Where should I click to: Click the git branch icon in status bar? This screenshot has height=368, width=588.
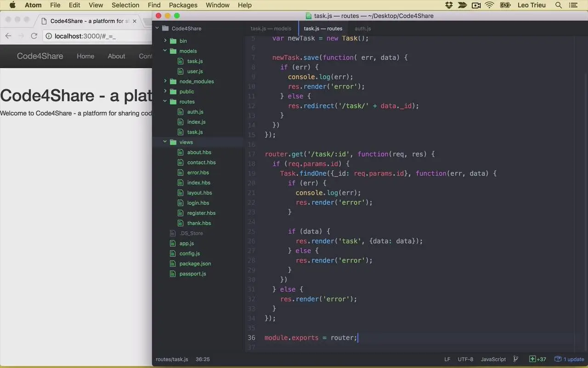(515, 359)
